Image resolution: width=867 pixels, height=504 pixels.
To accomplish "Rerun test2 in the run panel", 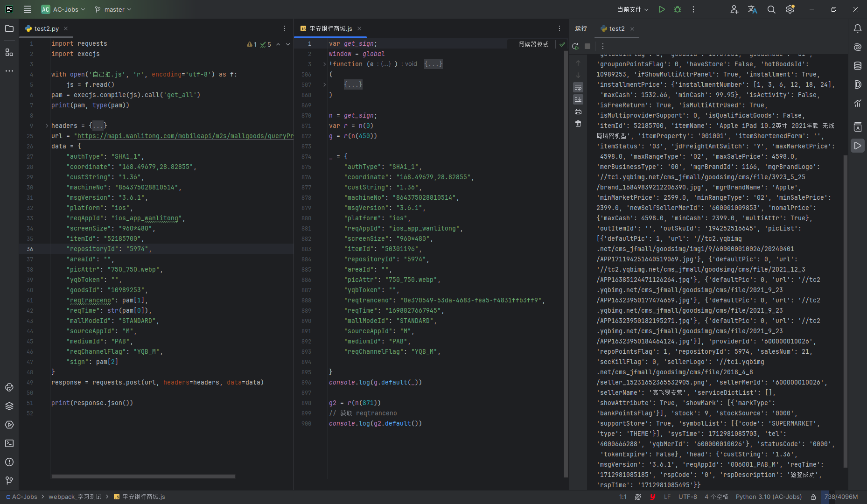I will [575, 46].
